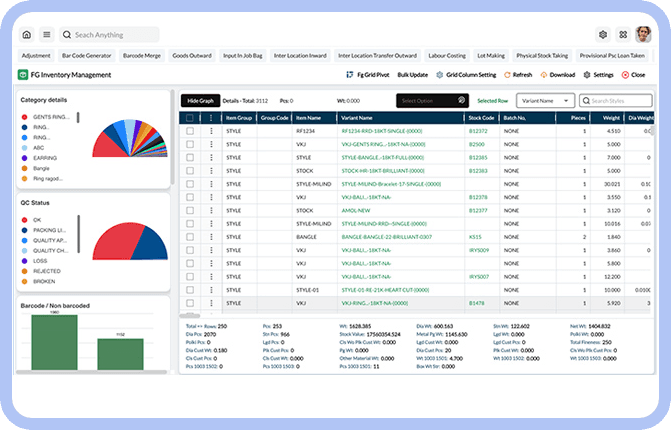
Task: Open row menu for RF1234
Action: (211, 131)
